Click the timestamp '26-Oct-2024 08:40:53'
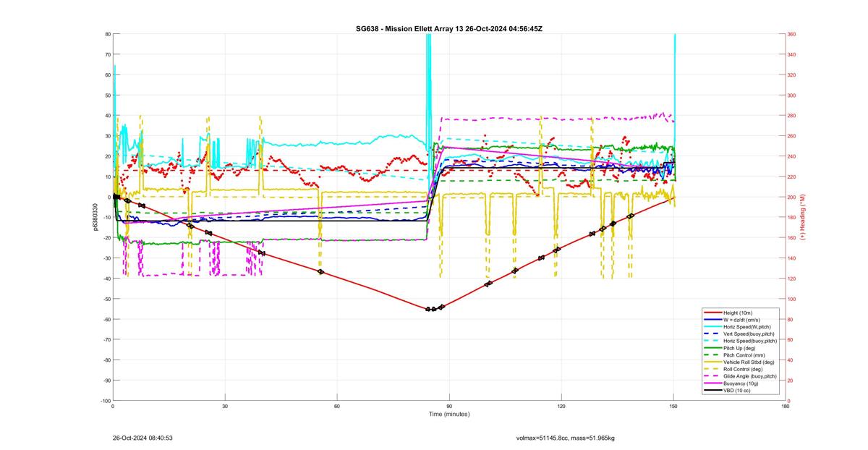 (x=142, y=438)
